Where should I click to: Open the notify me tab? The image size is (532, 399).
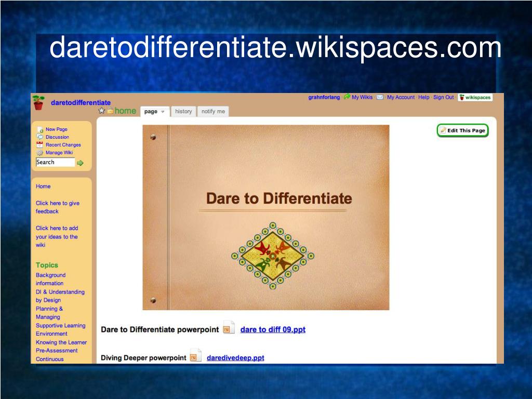[x=213, y=111]
